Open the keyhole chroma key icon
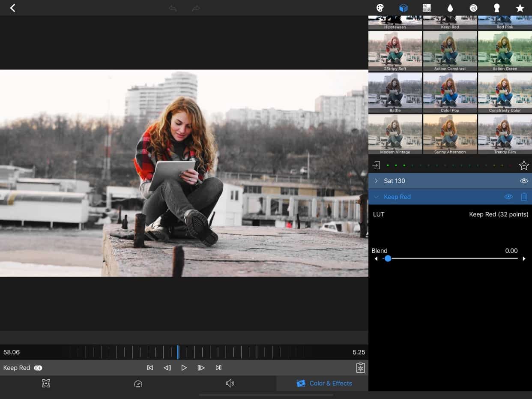This screenshot has height=399, width=532. point(497,8)
